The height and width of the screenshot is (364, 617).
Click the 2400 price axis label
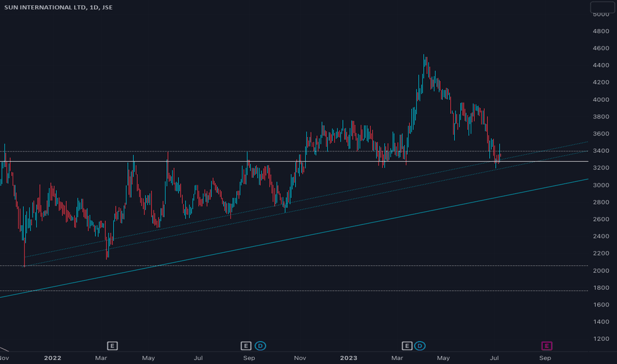pyautogui.click(x=601, y=236)
